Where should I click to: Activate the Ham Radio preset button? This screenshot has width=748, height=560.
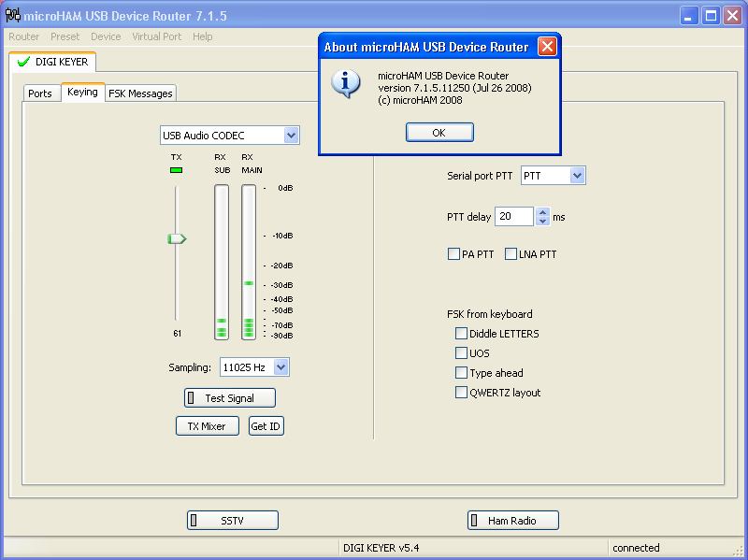coord(512,521)
